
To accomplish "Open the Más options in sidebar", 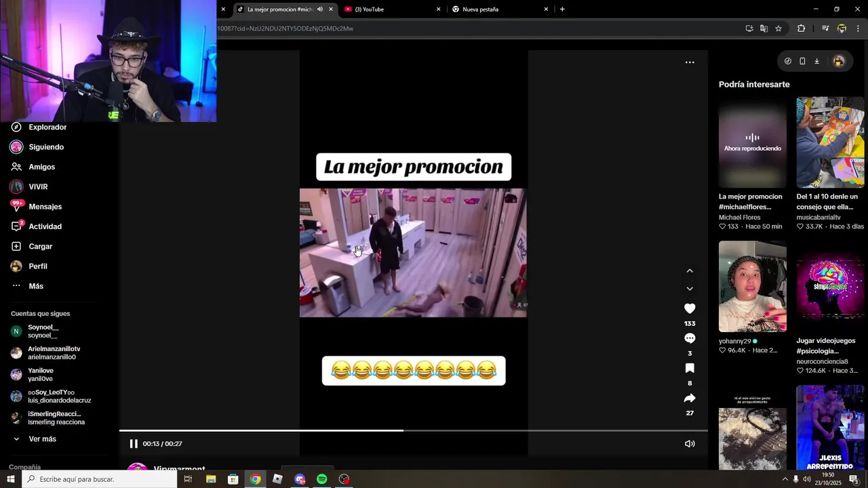I will pyautogui.click(x=27, y=286).
